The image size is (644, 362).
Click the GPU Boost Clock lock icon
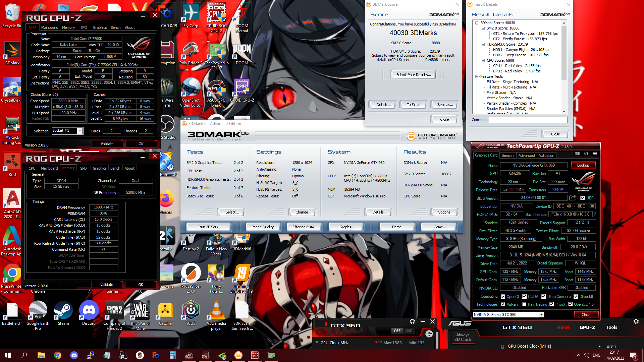pyautogui.click(x=502, y=347)
